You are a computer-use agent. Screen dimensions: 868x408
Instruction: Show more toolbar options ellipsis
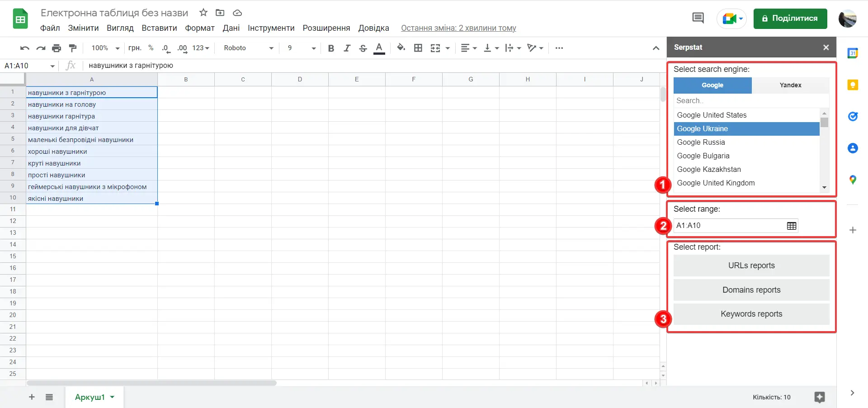pyautogui.click(x=559, y=48)
